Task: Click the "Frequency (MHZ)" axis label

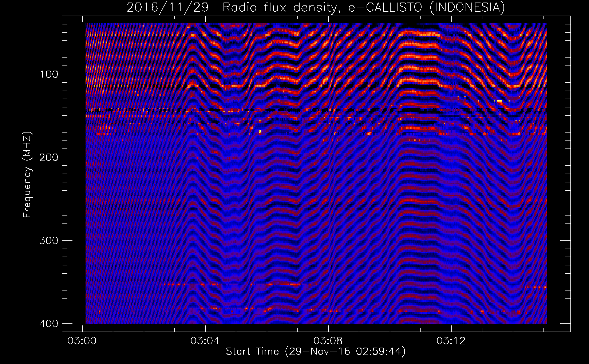Action: tap(27, 175)
